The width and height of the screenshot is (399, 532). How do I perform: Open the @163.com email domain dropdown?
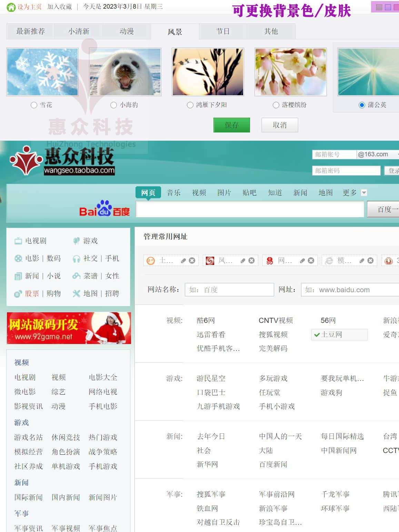(x=377, y=154)
